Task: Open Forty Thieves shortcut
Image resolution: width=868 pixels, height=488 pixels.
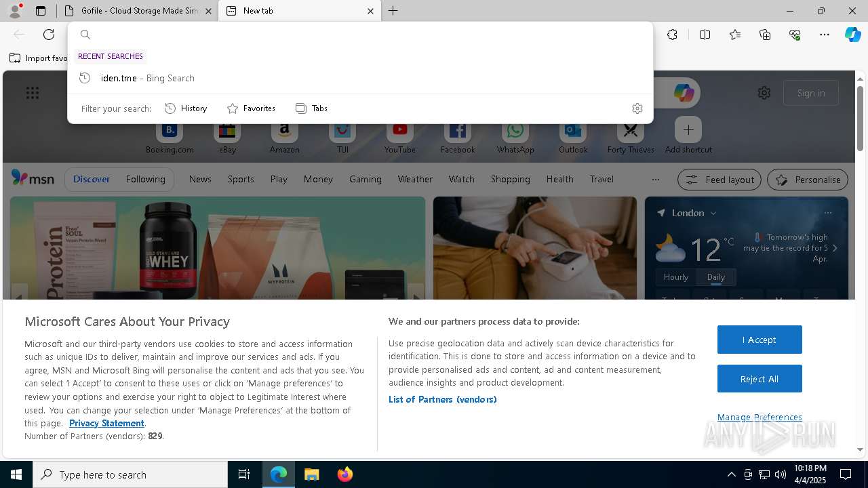Action: (631, 137)
